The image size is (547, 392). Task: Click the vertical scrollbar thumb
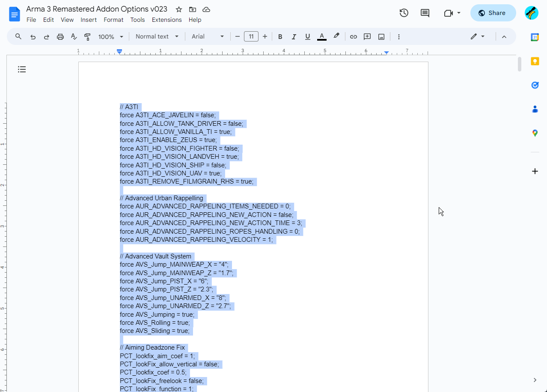point(520,64)
